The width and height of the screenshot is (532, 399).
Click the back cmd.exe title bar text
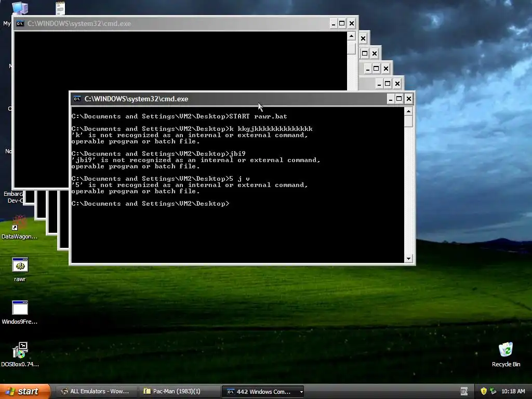[79, 23]
